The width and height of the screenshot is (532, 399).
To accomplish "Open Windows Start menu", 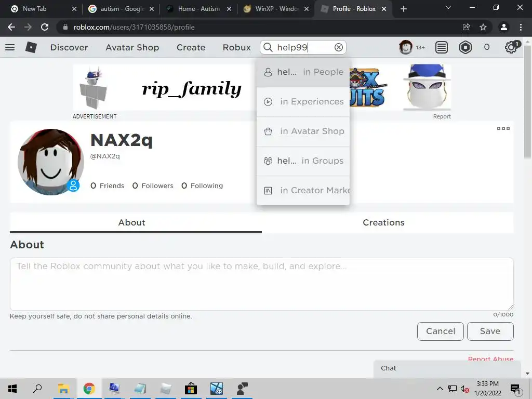I will point(12,389).
